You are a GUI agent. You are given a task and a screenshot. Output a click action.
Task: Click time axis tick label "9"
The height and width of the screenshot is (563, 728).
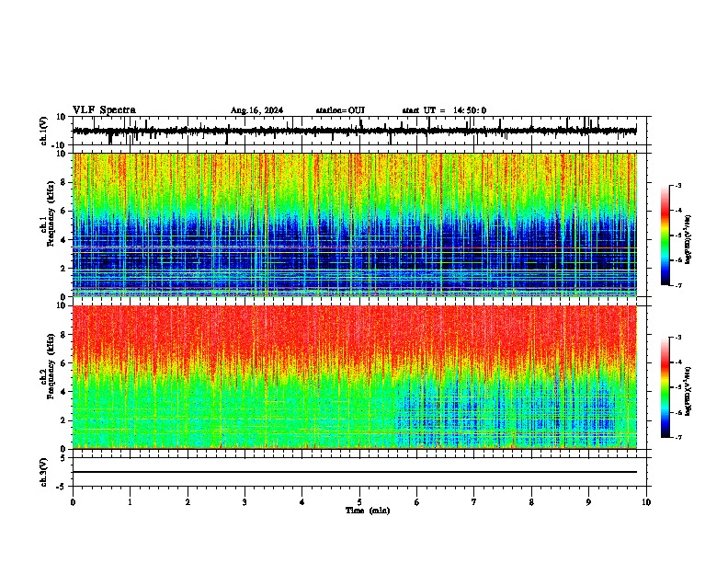tap(588, 502)
